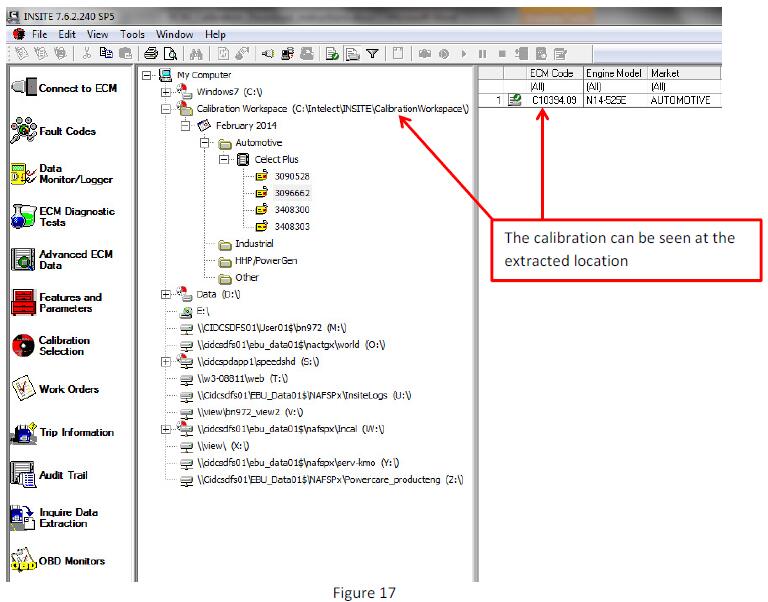Screen dimensions: 768x602
Task: Select the Industrial folder
Action: pyautogui.click(x=254, y=243)
